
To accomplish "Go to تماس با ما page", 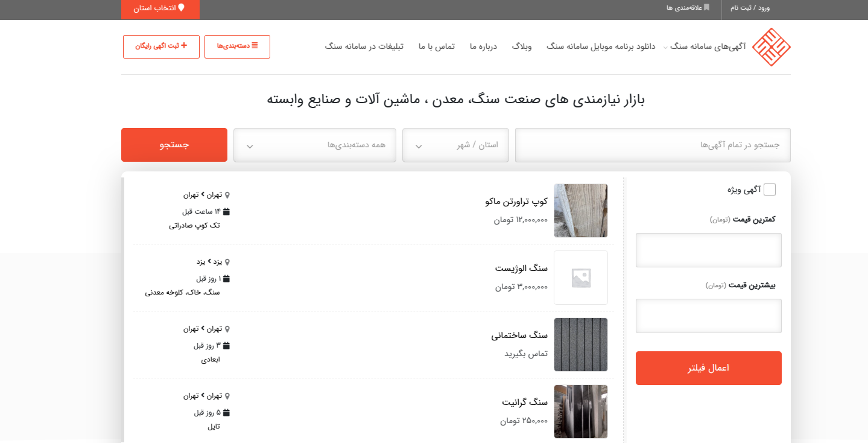I will click(x=436, y=46).
